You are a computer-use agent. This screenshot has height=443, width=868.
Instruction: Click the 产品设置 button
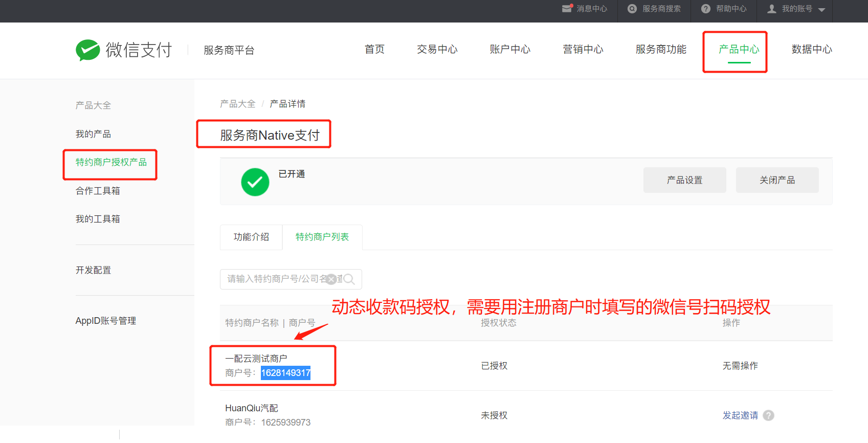pyautogui.click(x=684, y=180)
